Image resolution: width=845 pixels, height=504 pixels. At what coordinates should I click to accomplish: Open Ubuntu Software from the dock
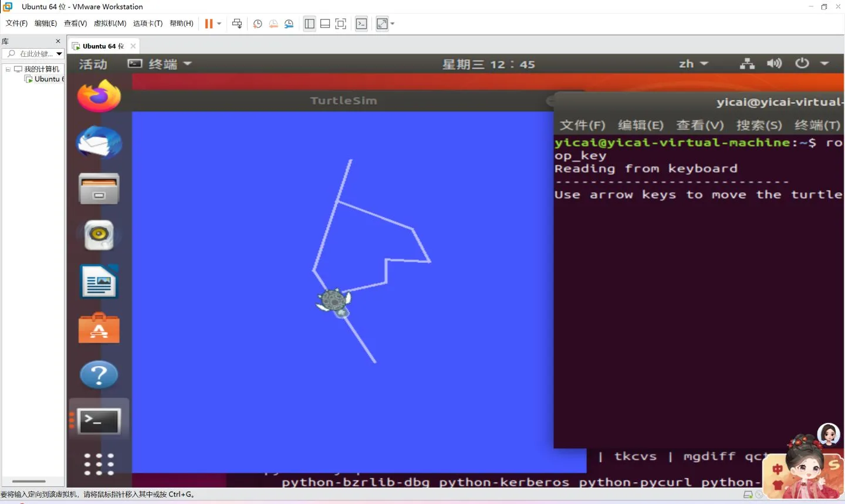[99, 328]
